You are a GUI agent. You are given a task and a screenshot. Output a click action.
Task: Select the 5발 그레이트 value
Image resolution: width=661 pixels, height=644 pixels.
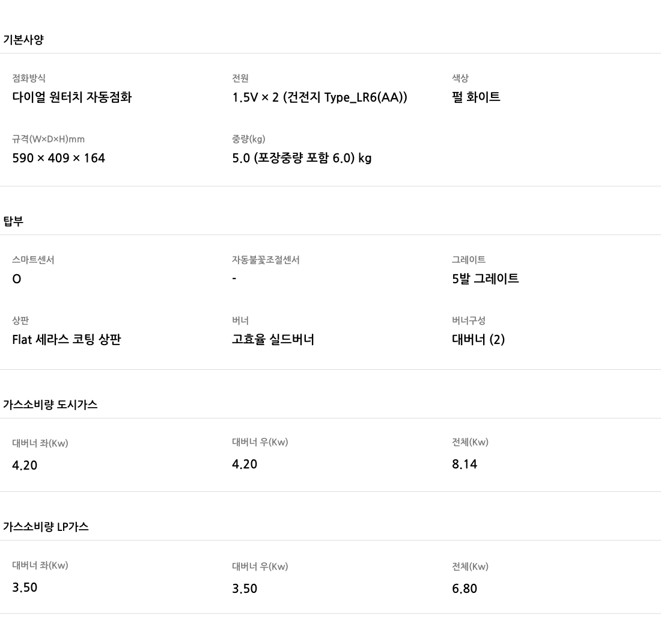pos(486,278)
